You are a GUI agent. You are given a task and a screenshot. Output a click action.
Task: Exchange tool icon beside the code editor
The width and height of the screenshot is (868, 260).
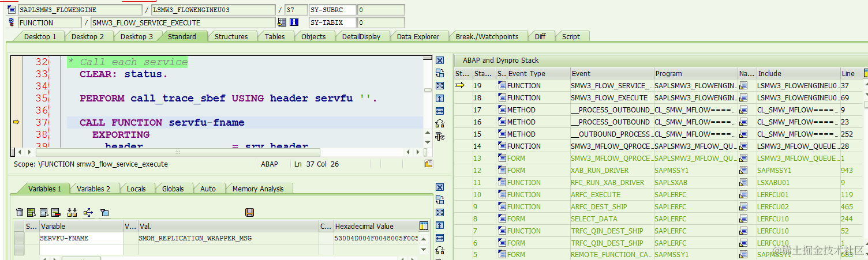pyautogui.click(x=440, y=73)
